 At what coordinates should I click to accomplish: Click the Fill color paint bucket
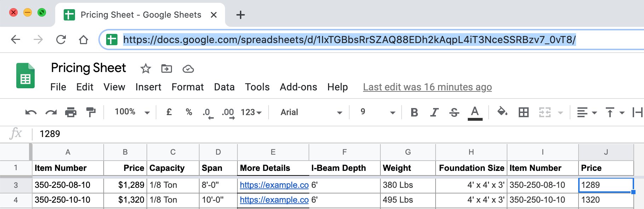pos(502,112)
